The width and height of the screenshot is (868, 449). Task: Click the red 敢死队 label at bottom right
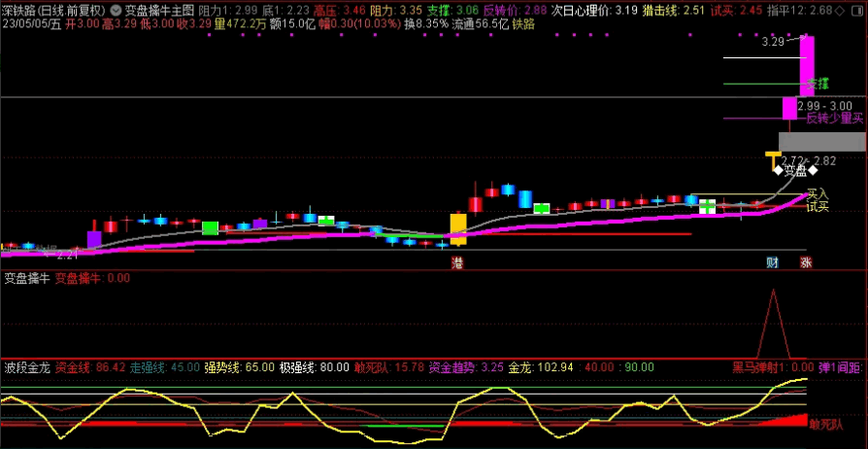(825, 425)
